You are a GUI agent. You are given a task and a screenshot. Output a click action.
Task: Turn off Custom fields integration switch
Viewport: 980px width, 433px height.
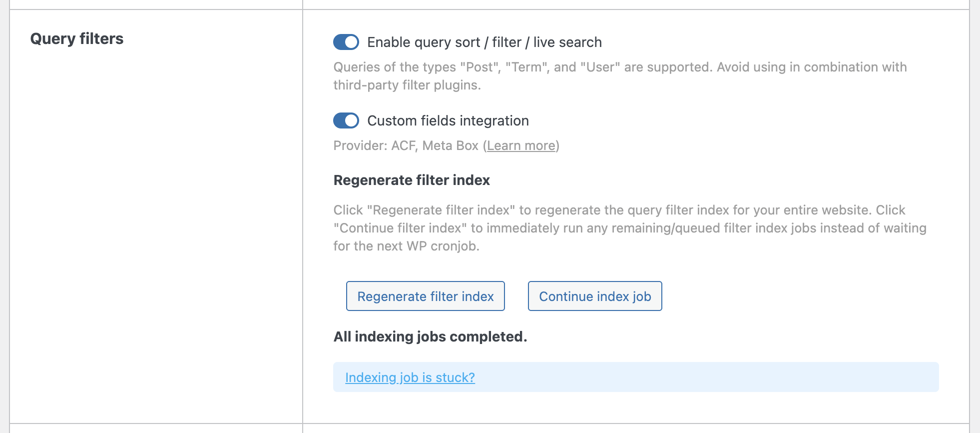[346, 120]
